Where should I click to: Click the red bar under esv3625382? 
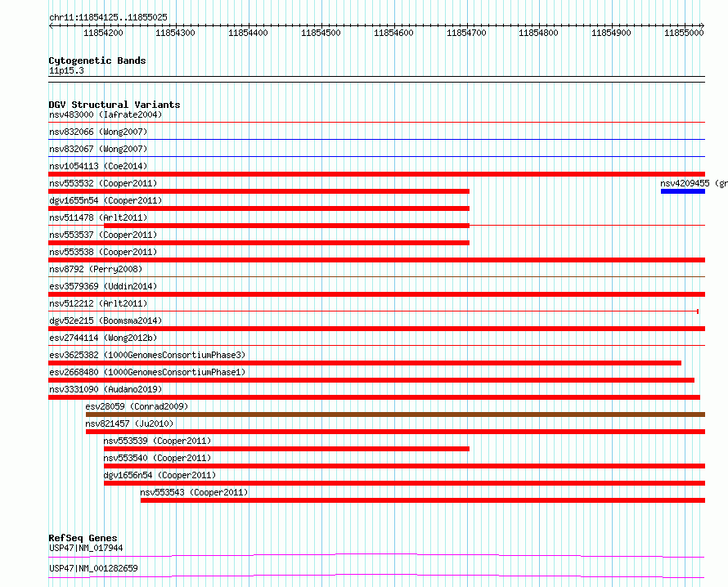coord(365,363)
